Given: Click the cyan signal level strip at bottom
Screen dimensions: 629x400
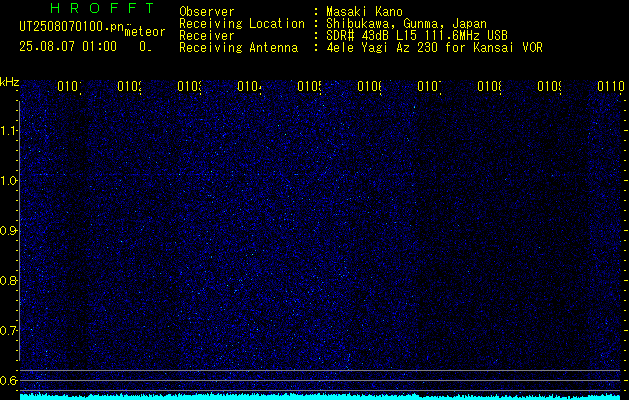Looking at the screenshot, I should pyautogui.click(x=321, y=397).
